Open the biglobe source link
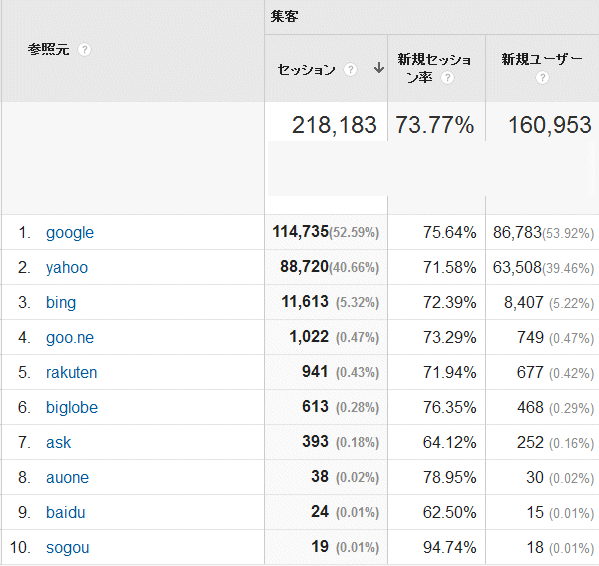Viewport: 599px width, 566px height. pos(72,408)
